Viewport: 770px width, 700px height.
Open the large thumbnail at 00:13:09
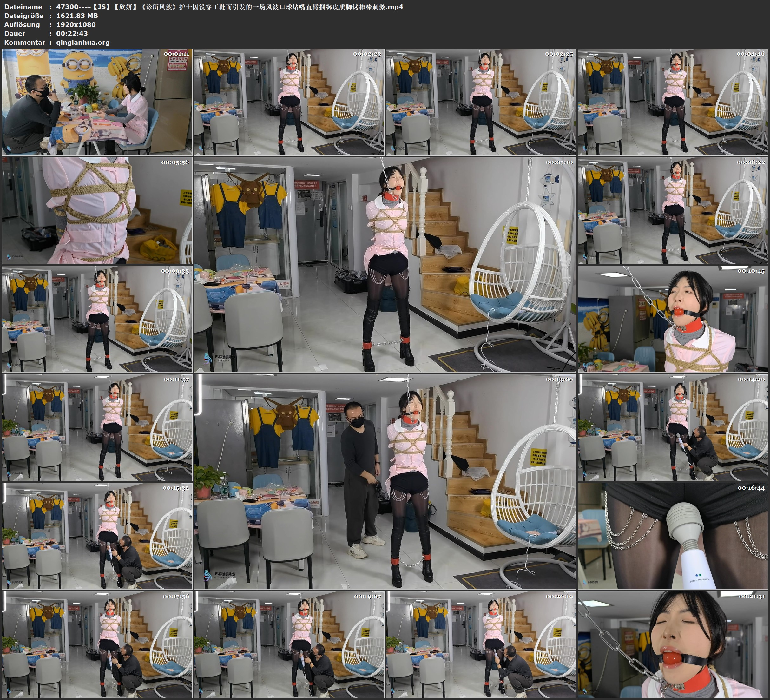385,481
